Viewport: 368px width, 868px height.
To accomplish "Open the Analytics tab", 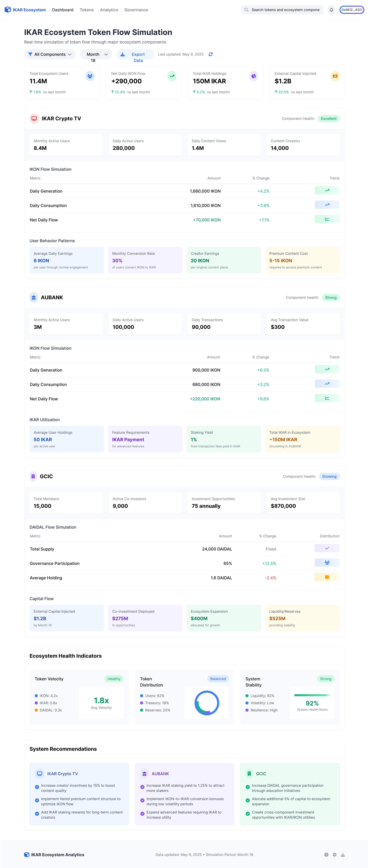I will (109, 10).
